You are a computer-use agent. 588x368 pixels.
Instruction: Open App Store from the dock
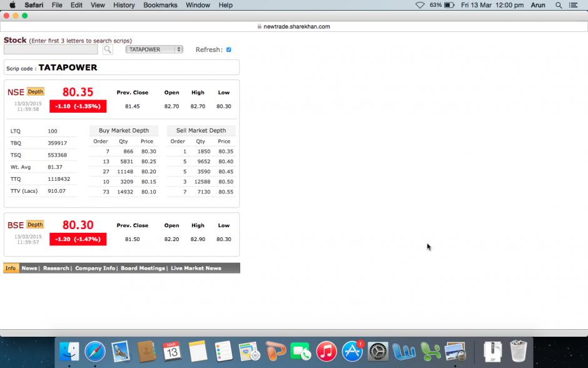pos(352,352)
